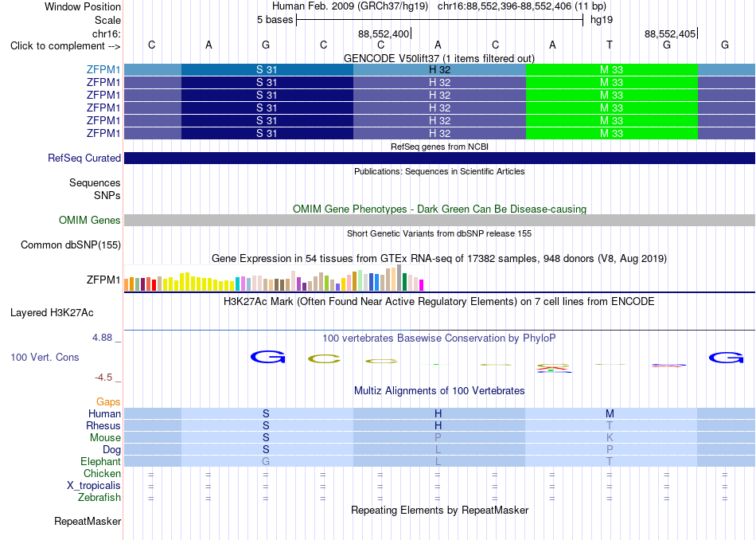Open the OMIM Genes track label
756x540 pixels.
(x=89, y=220)
